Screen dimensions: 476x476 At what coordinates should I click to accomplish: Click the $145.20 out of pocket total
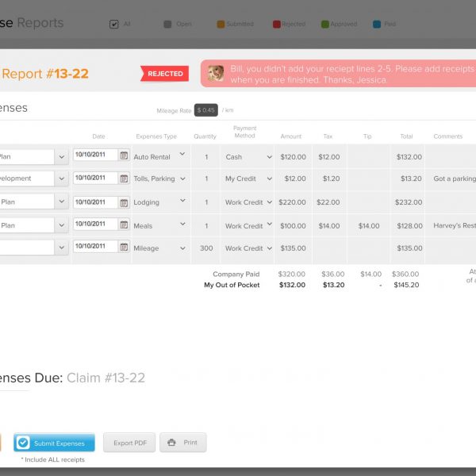point(406,285)
